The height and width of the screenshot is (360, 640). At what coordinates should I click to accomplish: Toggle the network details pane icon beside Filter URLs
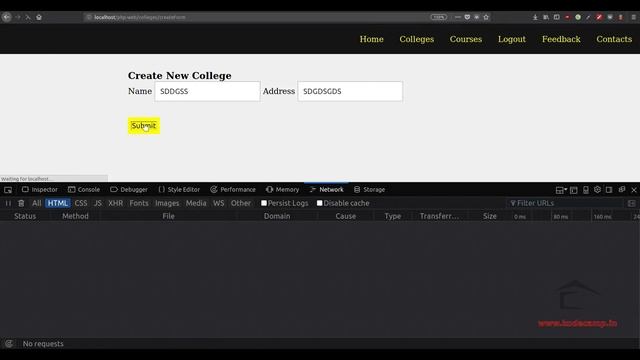631,203
